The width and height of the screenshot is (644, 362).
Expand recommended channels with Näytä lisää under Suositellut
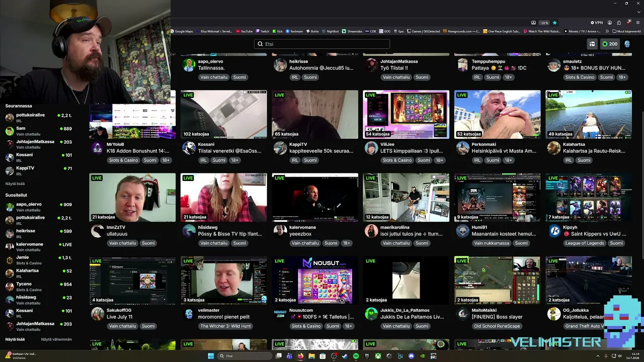[x=15, y=339]
